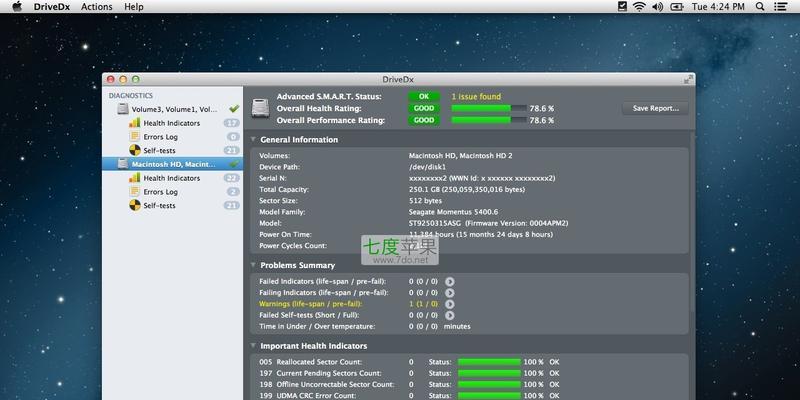
Task: Click the battery status icon
Action: pos(677,7)
